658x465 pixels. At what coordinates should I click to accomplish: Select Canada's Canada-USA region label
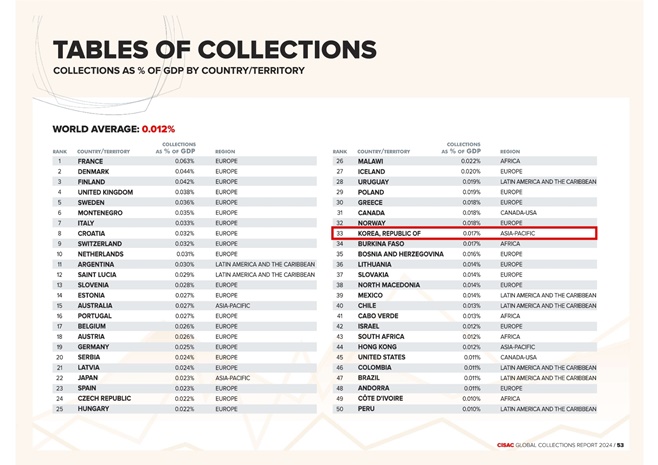tap(518, 213)
